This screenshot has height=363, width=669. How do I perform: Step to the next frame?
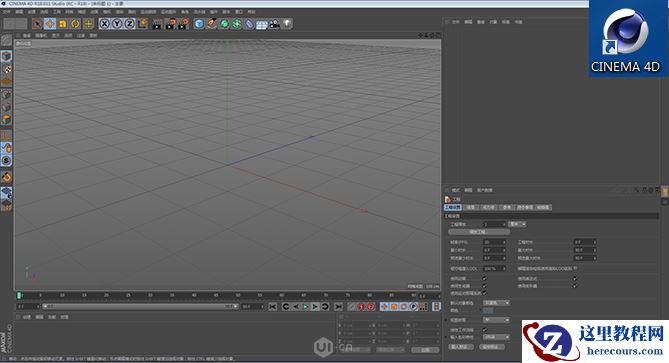click(315, 307)
